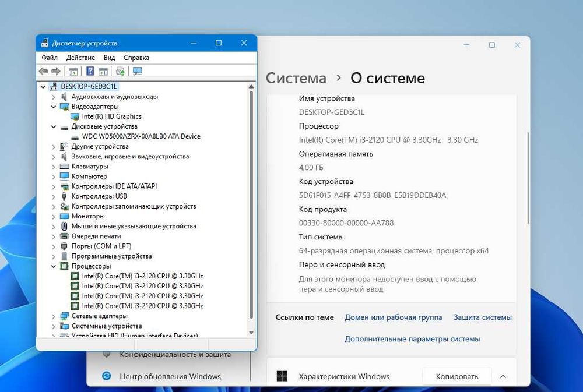Open the Вид menu
The height and width of the screenshot is (392, 583).
pos(109,58)
